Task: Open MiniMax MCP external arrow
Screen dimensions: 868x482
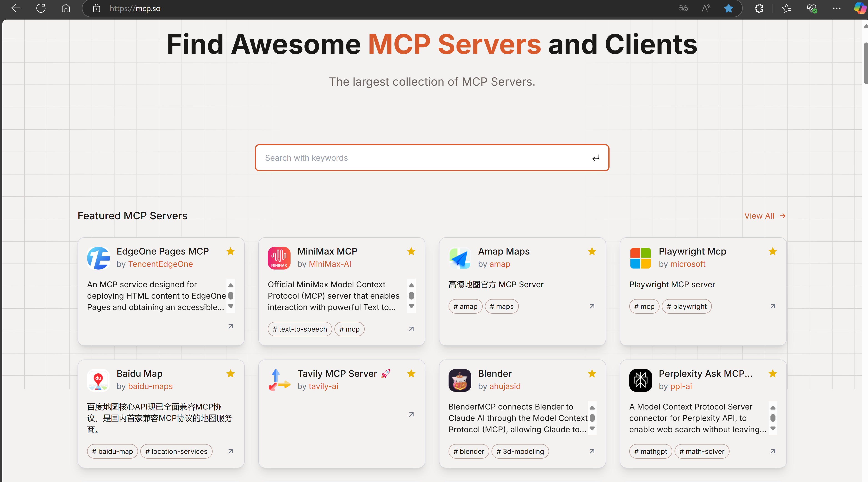Action: tap(411, 329)
